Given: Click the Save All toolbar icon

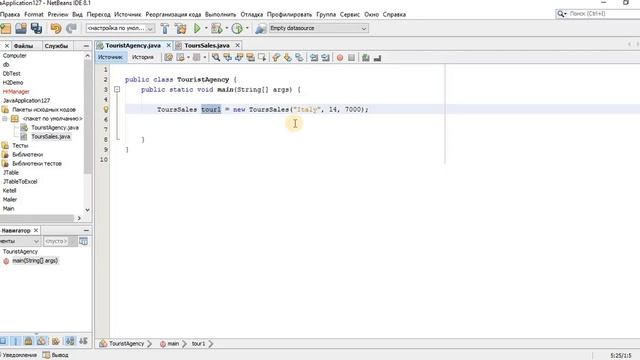Looking at the screenshot, I should 36,28.
